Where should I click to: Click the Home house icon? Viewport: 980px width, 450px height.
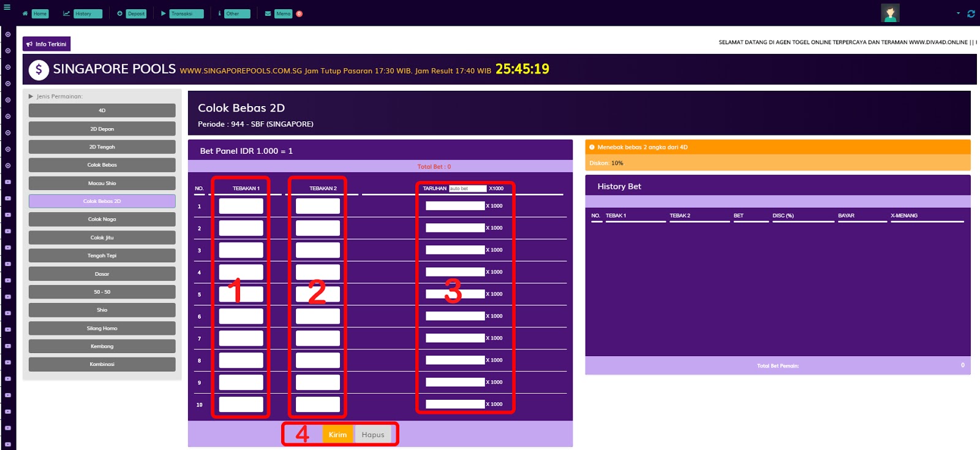click(25, 13)
